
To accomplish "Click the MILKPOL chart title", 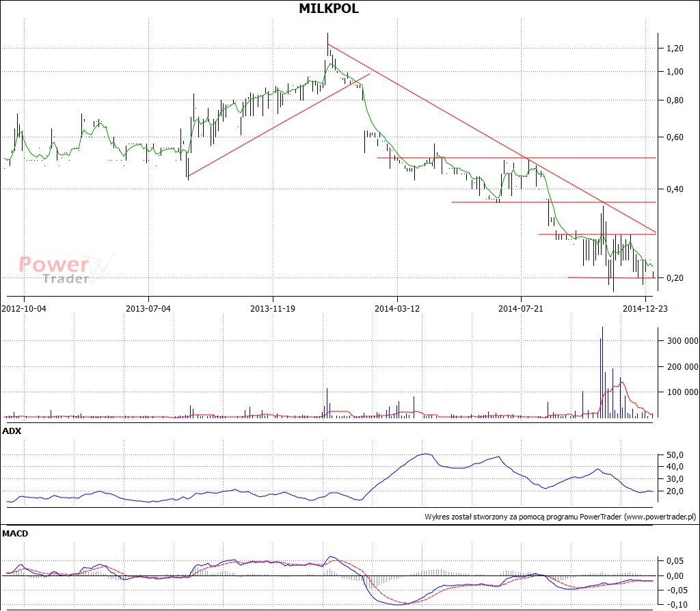I will pos(329,9).
